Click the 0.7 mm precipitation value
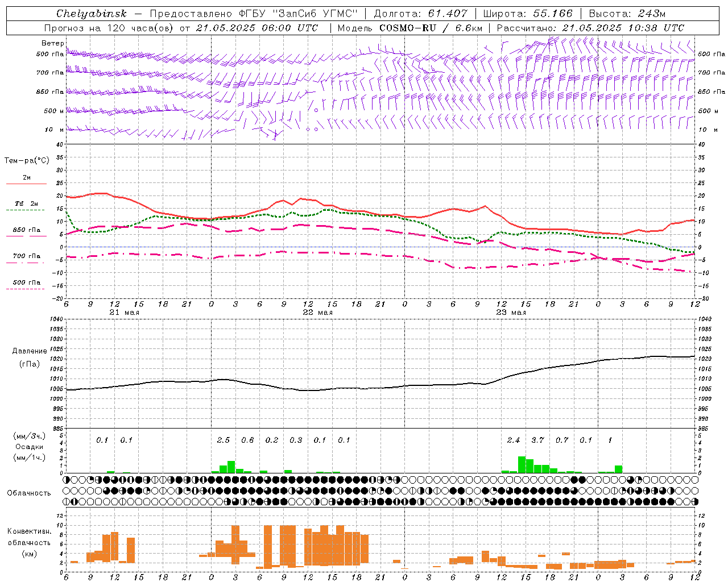 click(x=562, y=440)
